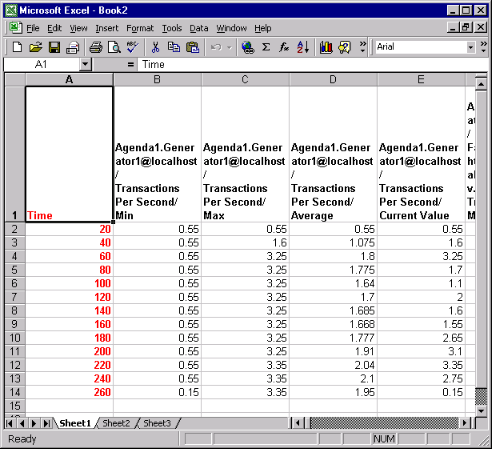This screenshot has height=449, width=492.
Task: Click the Print icon
Action: [96, 47]
